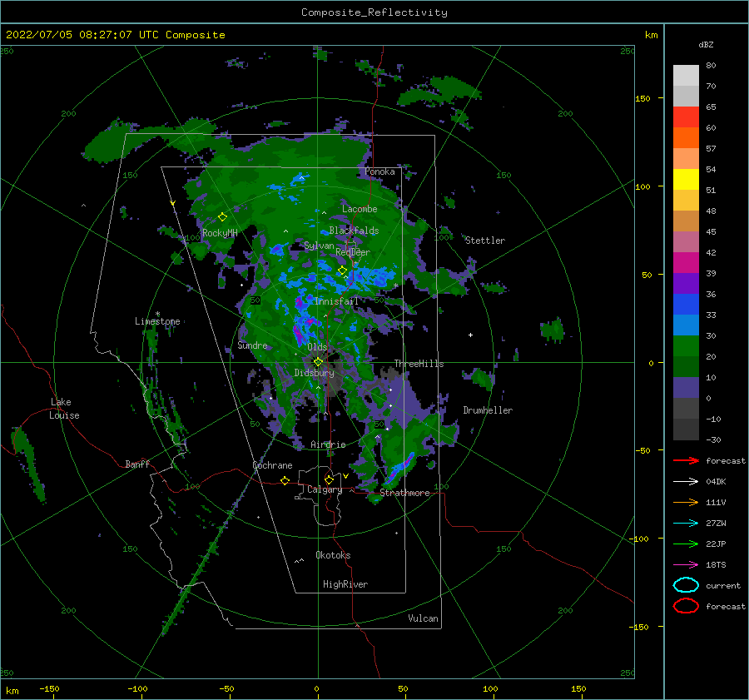Click the Composite_Reflectivity title text
This screenshot has height=700, width=749.
tap(374, 12)
